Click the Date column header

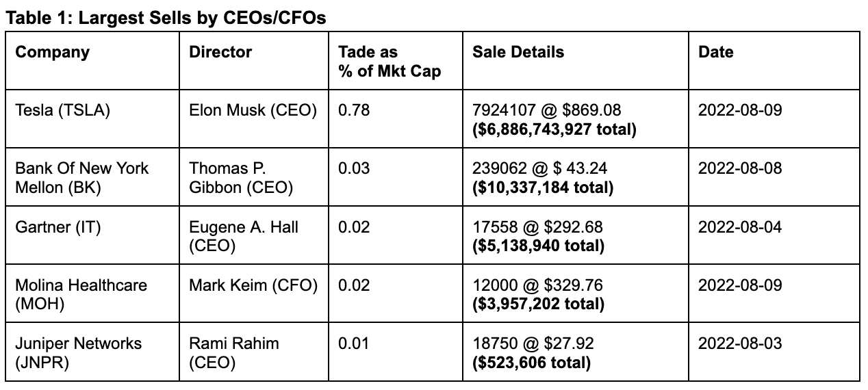click(x=774, y=60)
